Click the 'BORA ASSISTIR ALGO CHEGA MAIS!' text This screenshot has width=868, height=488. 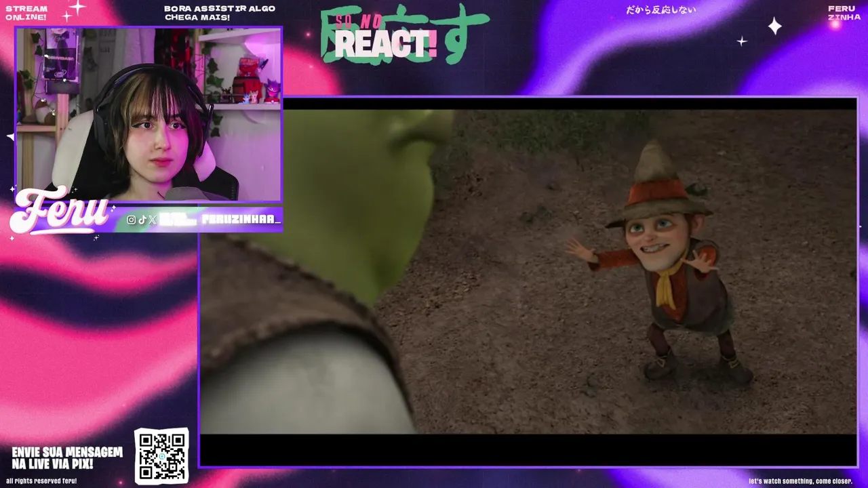click(220, 13)
